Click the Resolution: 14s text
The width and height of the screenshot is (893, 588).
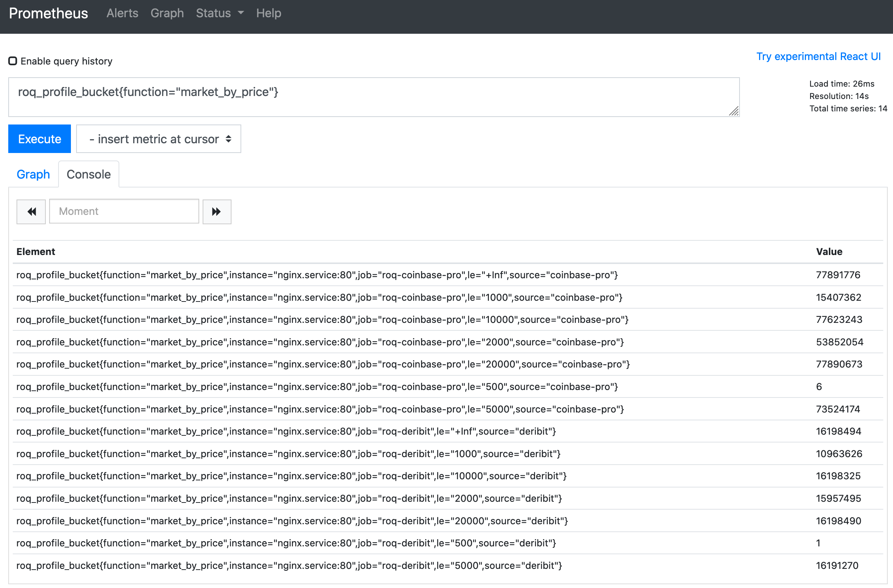(839, 96)
